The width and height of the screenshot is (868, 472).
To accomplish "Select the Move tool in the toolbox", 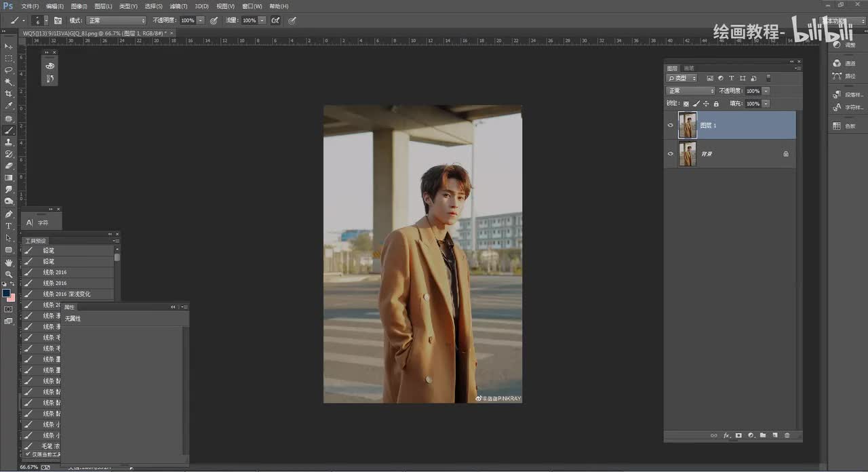I will [x=9, y=46].
